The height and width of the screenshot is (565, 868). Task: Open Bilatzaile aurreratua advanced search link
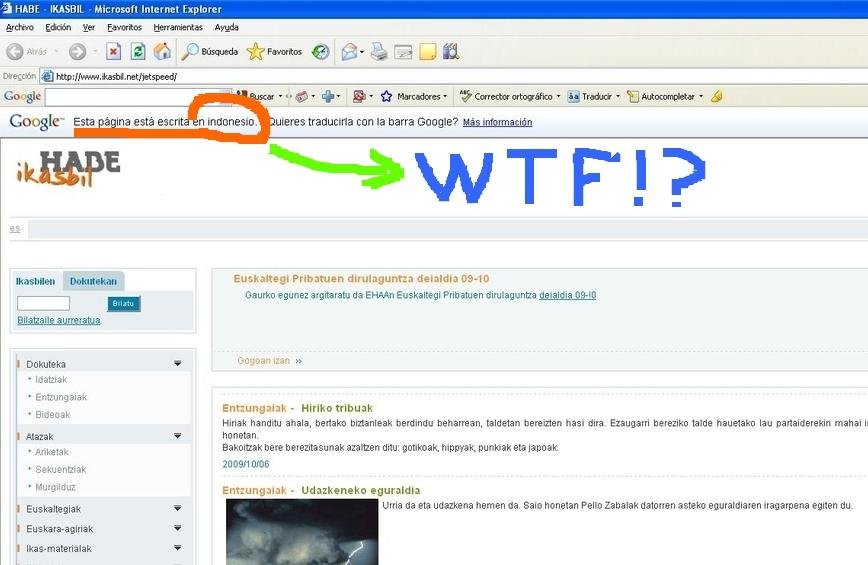[59, 320]
